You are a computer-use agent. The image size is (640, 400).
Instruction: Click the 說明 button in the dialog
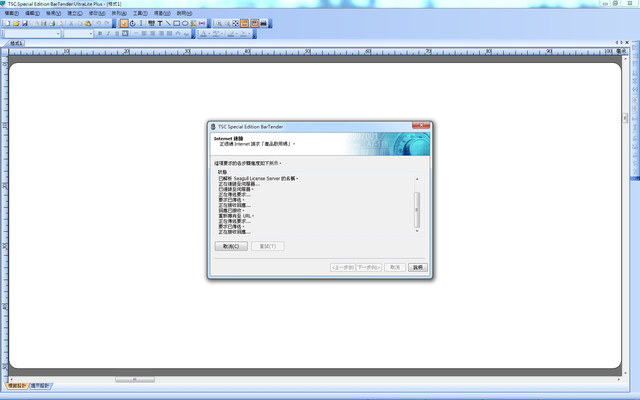coord(418,267)
